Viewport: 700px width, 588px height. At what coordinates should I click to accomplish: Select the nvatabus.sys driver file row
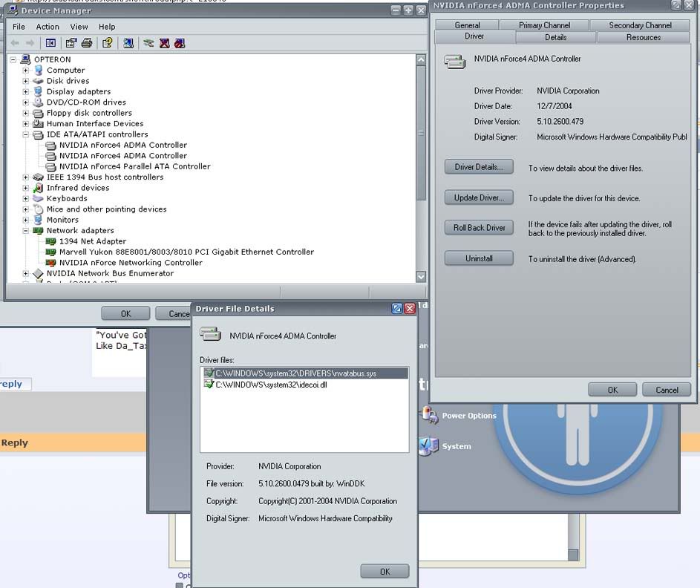[304, 373]
